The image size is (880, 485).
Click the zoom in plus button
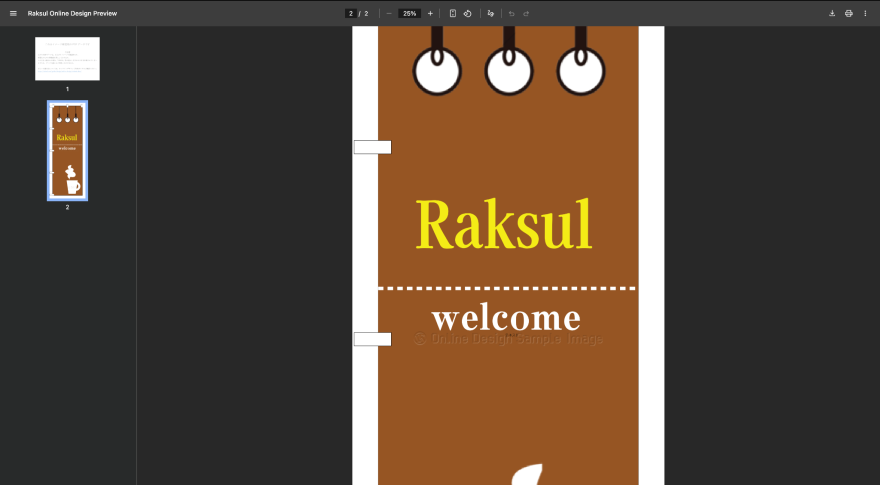coord(430,13)
